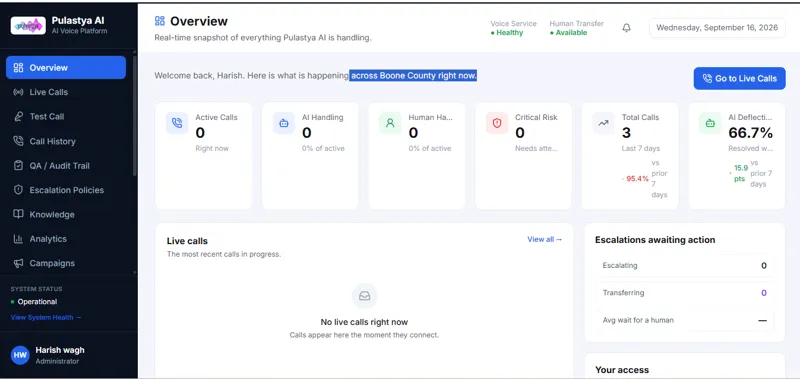Image resolution: width=800 pixels, height=379 pixels.
Task: Click the QA / Audit Trail clipboard icon
Action: point(18,166)
